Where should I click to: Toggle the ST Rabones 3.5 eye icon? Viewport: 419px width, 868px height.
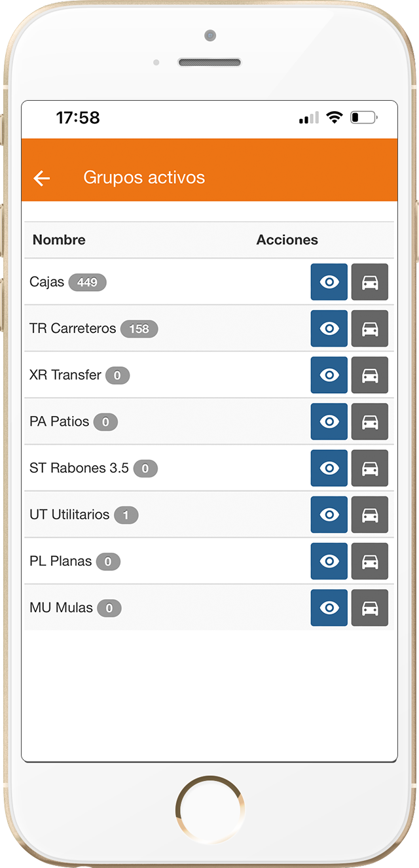point(329,468)
